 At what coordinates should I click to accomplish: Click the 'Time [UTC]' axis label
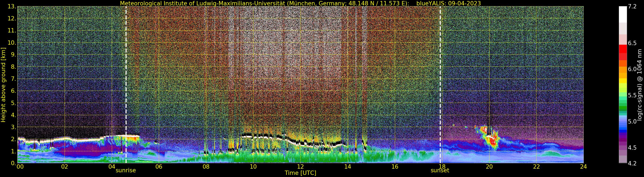coord(300,173)
